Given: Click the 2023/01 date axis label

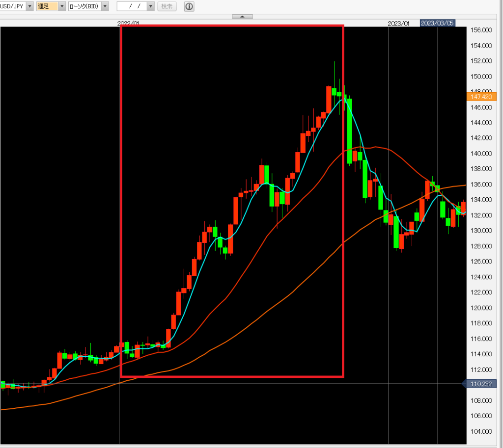Looking at the screenshot, I should click(x=398, y=23).
